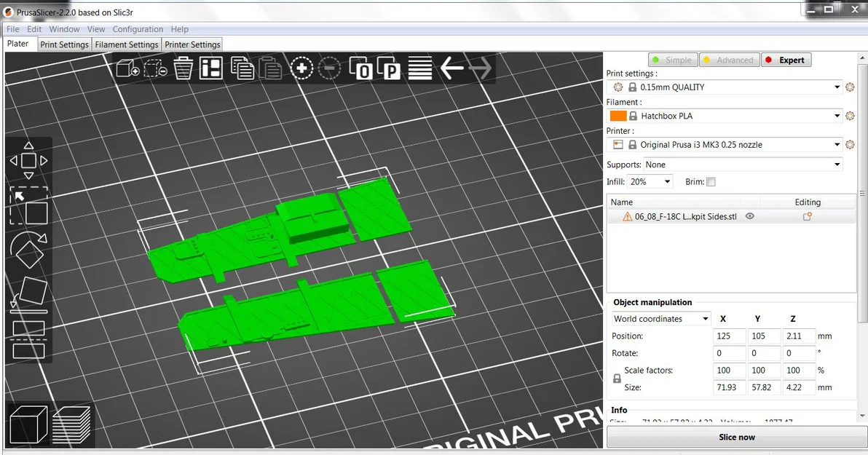
Task: Select the Place on face tool
Action: click(x=29, y=293)
